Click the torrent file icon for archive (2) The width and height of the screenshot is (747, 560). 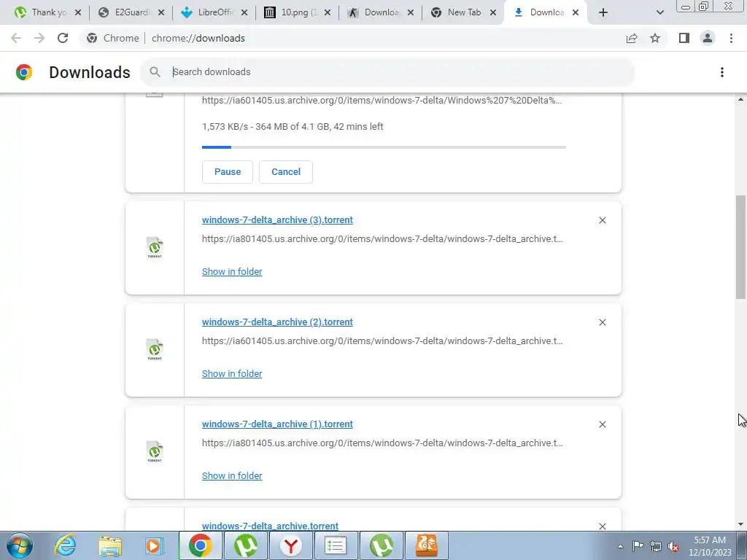click(155, 349)
